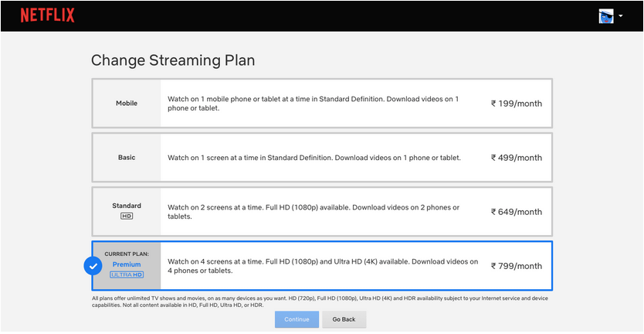Select the Basic plan label
Viewport: 644px width, 334px height.
pos(127,158)
